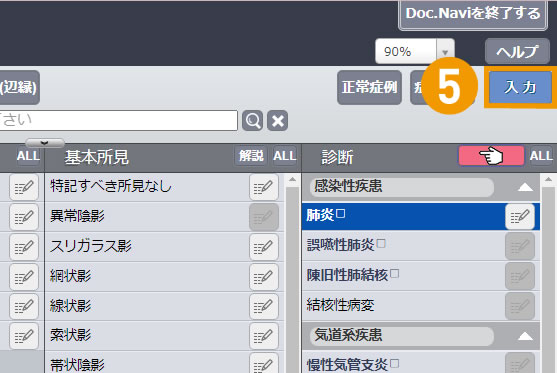
Task: Click ALL button in the 診断 header
Action: point(541,156)
